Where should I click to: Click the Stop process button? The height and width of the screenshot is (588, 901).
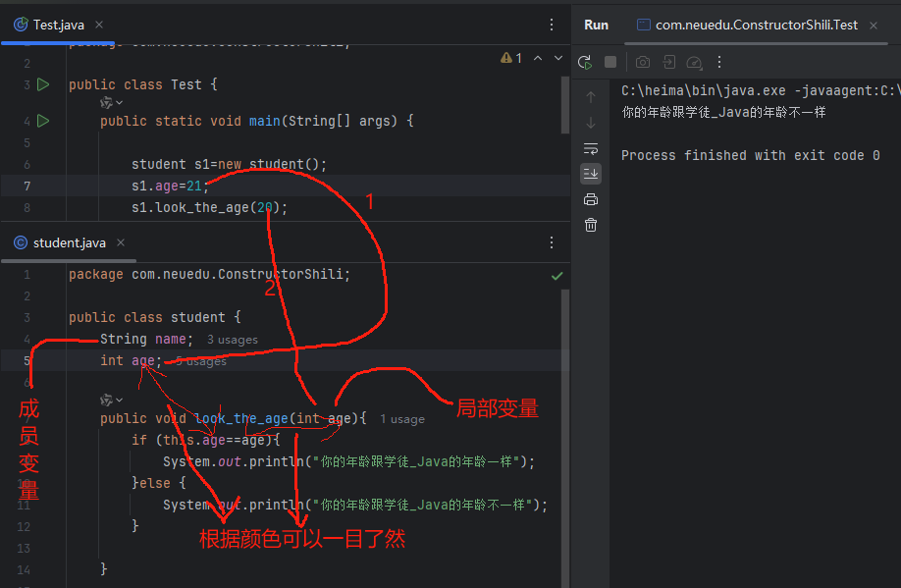610,62
